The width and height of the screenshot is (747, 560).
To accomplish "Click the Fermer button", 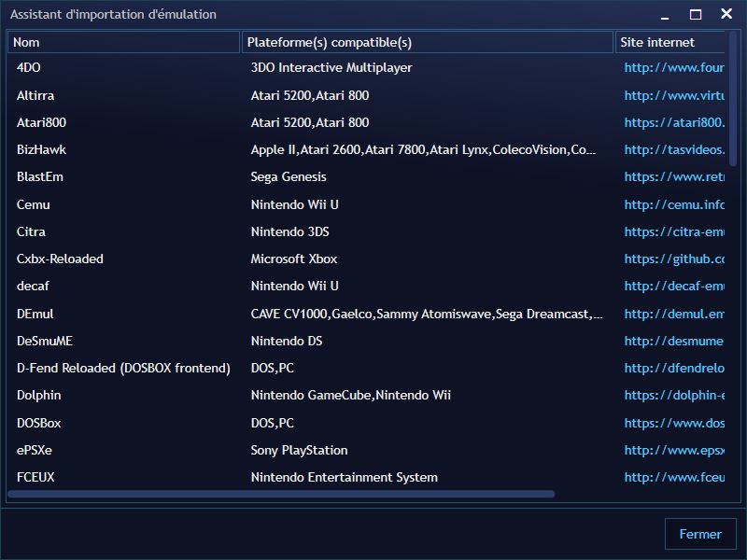I will coord(700,534).
